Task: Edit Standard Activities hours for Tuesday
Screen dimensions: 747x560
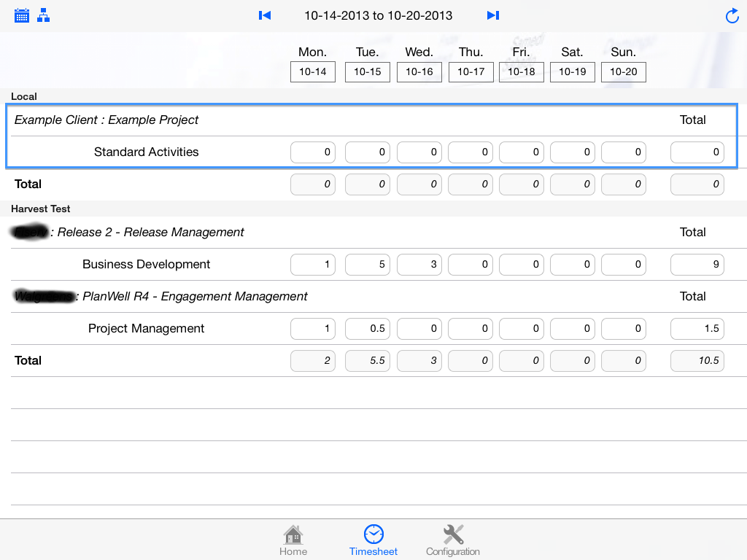Action: pyautogui.click(x=368, y=152)
